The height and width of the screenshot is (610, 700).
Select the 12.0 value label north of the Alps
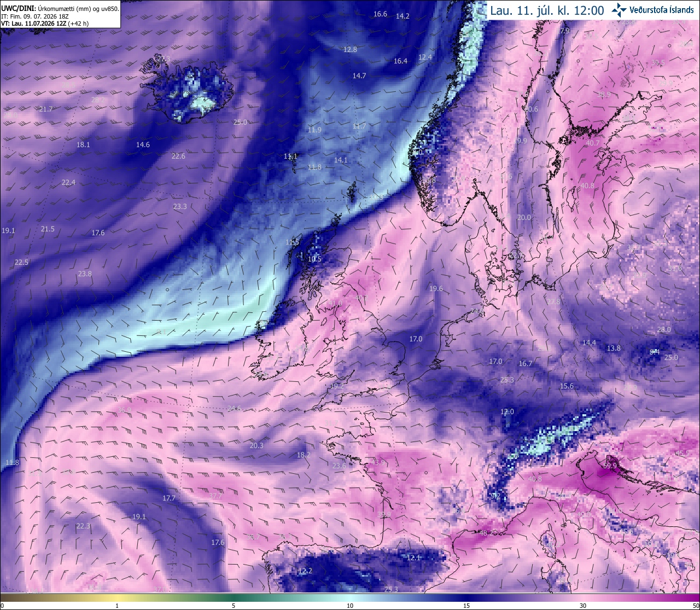(507, 411)
